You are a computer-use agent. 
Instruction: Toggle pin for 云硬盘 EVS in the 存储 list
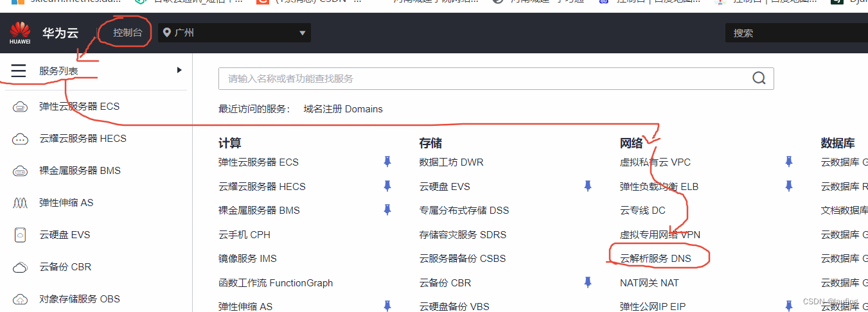(588, 186)
